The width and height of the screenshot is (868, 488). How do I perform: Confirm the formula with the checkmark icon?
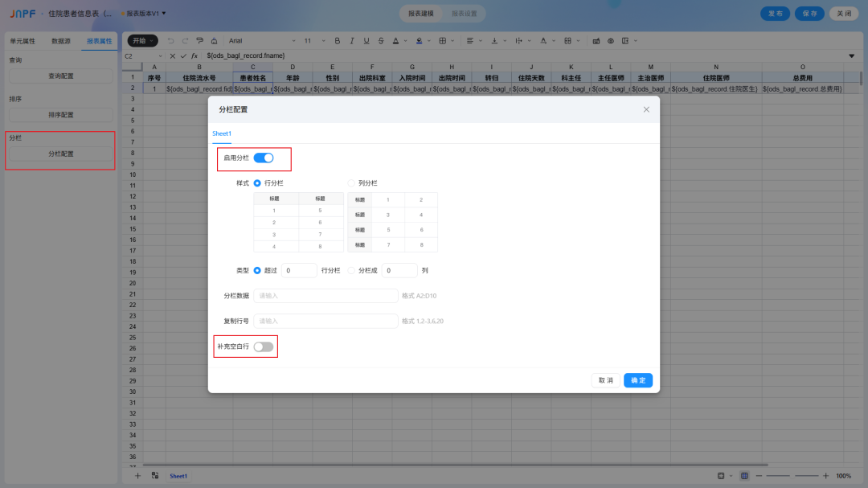pyautogui.click(x=183, y=56)
